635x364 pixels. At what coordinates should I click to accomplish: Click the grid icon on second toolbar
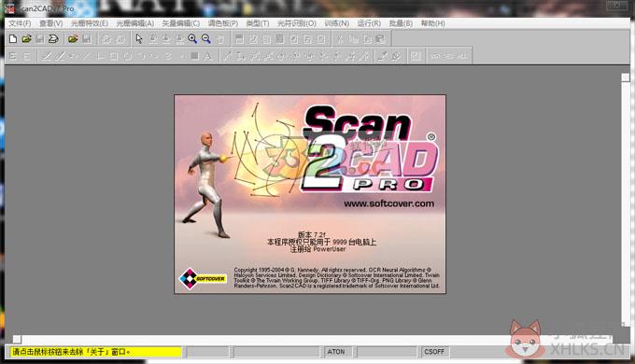pos(416,56)
